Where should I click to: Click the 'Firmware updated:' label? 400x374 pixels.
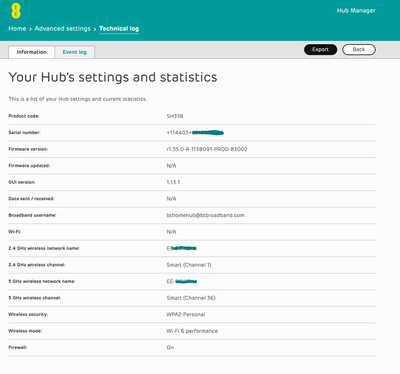tap(29, 166)
